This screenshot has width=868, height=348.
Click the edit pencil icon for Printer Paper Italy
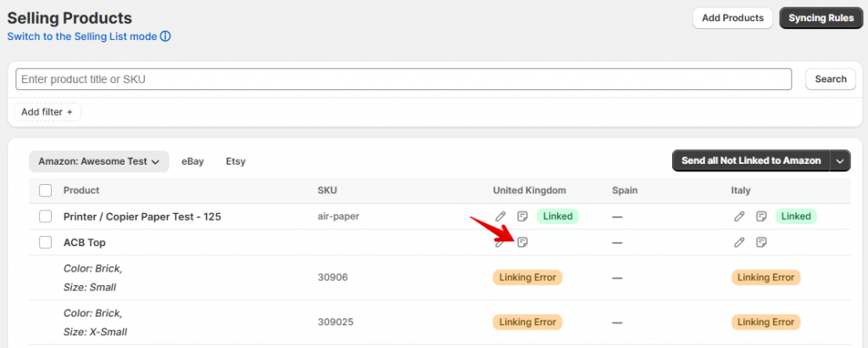pyautogui.click(x=740, y=216)
